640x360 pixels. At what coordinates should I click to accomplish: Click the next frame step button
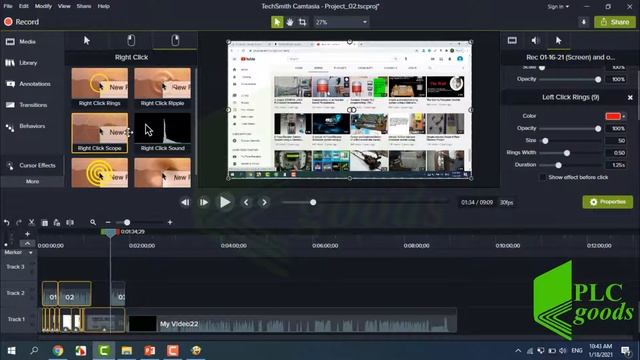(203, 202)
